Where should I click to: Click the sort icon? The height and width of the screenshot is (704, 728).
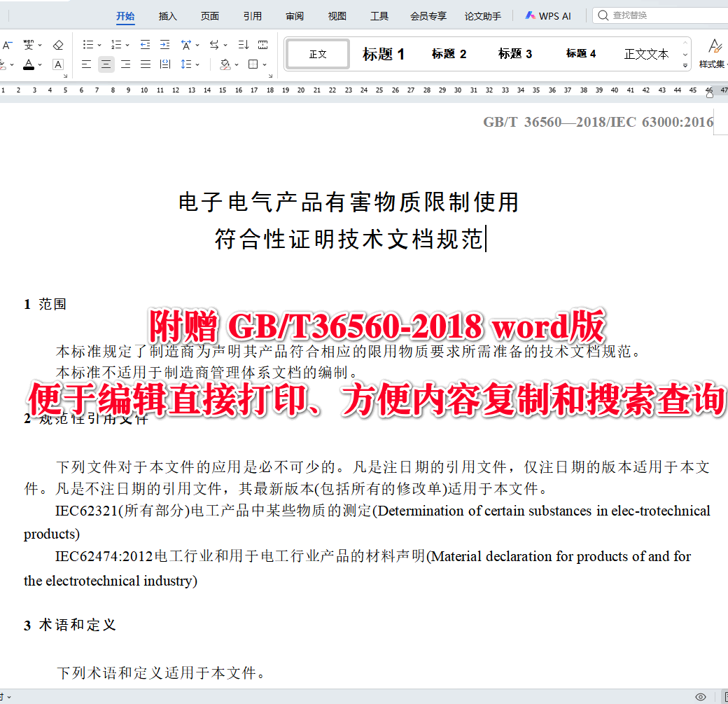(244, 45)
